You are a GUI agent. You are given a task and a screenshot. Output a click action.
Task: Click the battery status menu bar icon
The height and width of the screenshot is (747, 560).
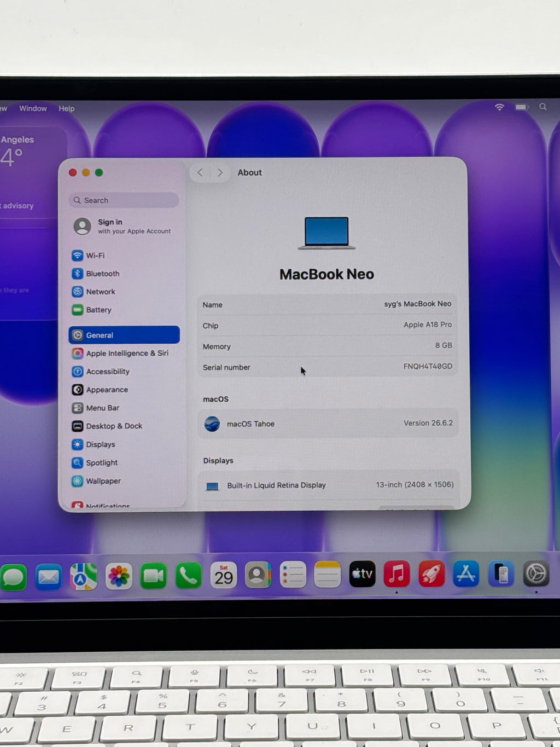pos(522,107)
